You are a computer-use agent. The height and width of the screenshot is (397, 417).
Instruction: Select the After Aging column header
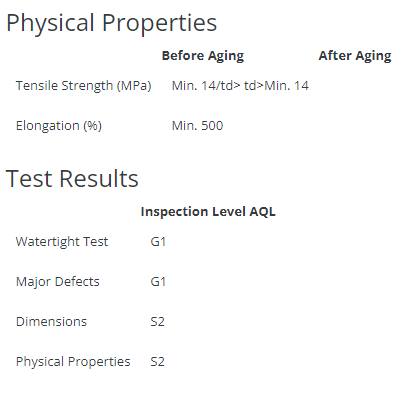(355, 56)
